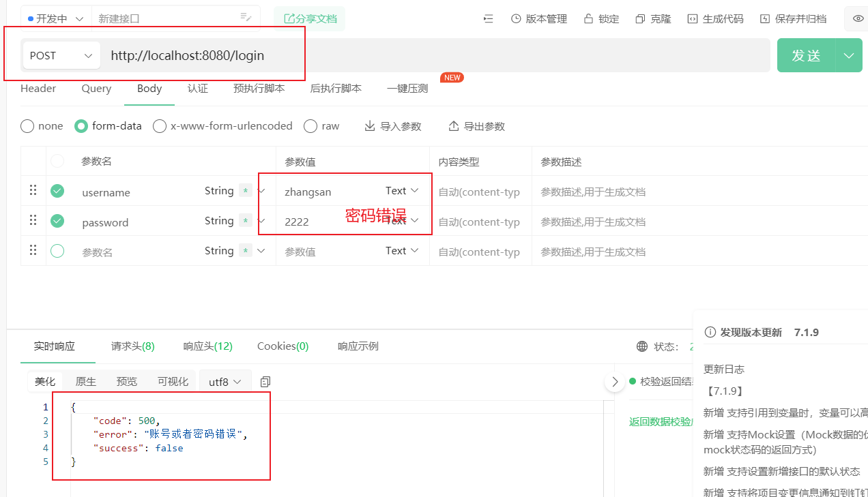Open the 开发中 status dropdown

[x=56, y=18]
